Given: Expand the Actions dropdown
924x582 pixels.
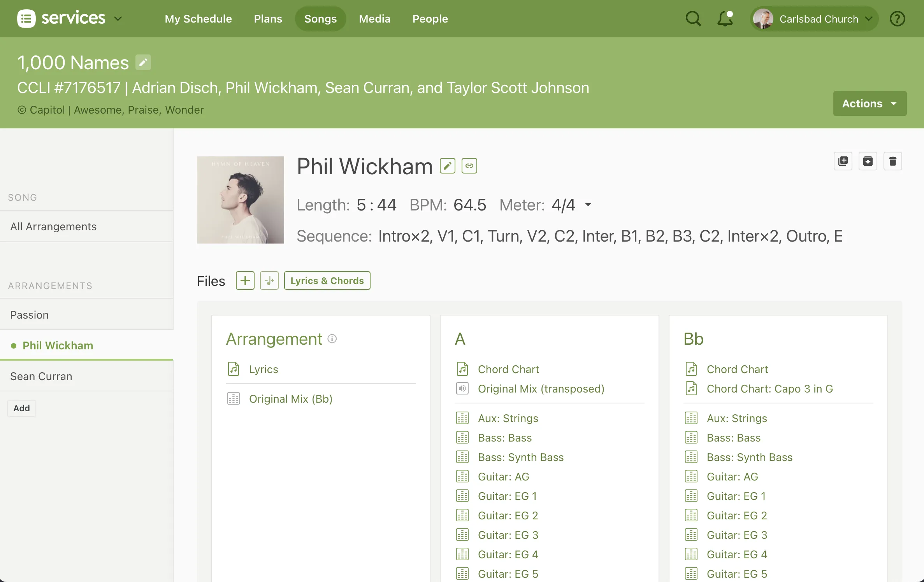Looking at the screenshot, I should pyautogui.click(x=870, y=103).
